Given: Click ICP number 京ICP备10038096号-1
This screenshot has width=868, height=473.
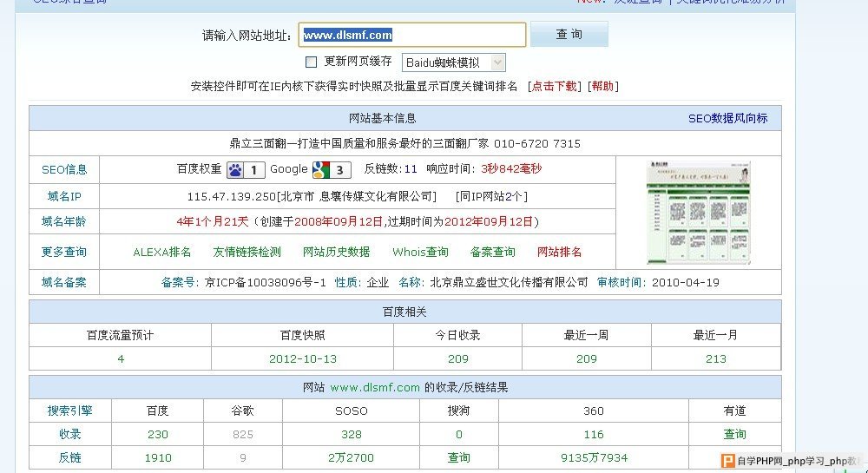Looking at the screenshot, I should [x=265, y=283].
